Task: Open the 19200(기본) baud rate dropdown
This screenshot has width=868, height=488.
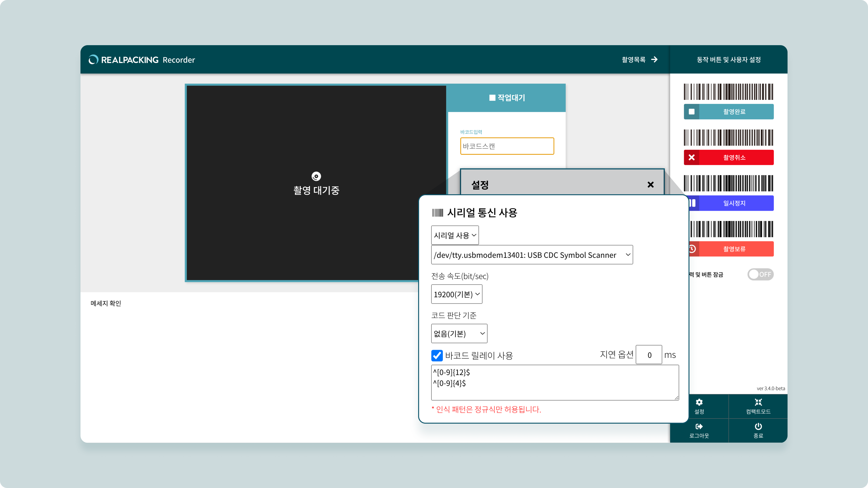Action: click(457, 294)
